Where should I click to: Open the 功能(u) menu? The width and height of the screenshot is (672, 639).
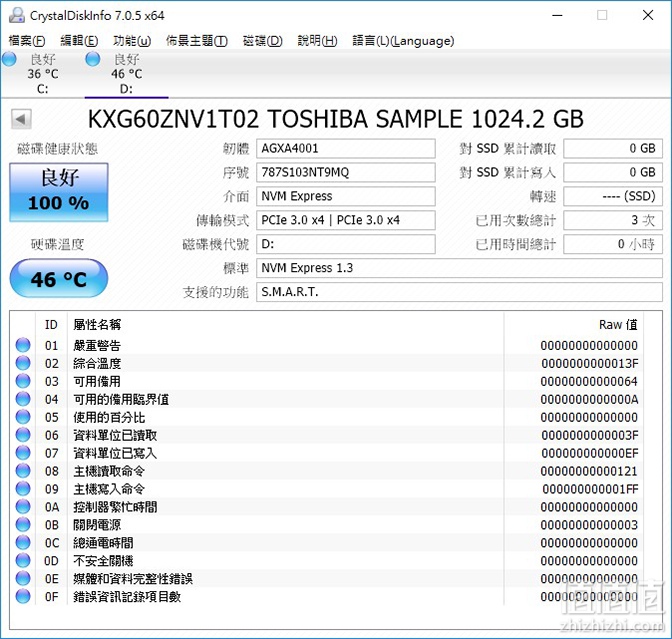point(132,41)
